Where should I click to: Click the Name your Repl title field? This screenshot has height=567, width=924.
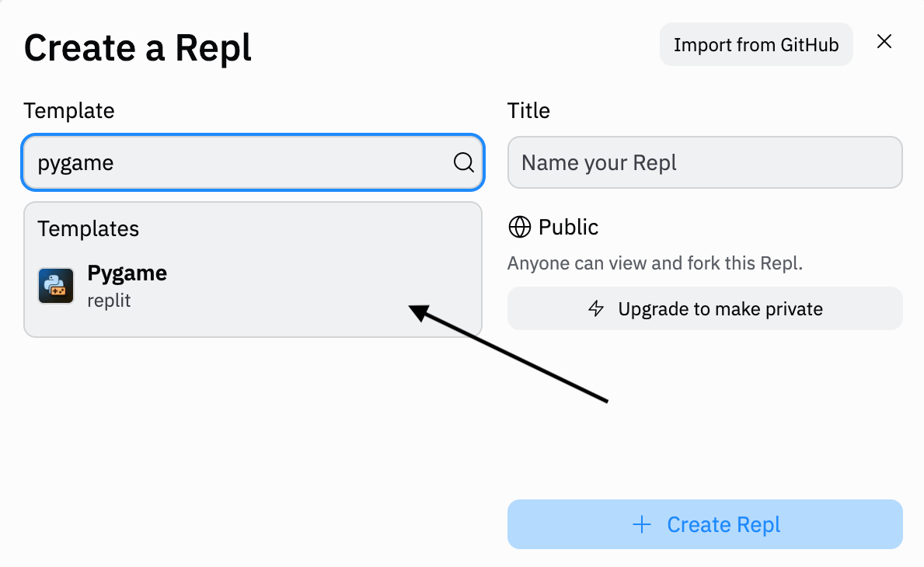pos(705,162)
